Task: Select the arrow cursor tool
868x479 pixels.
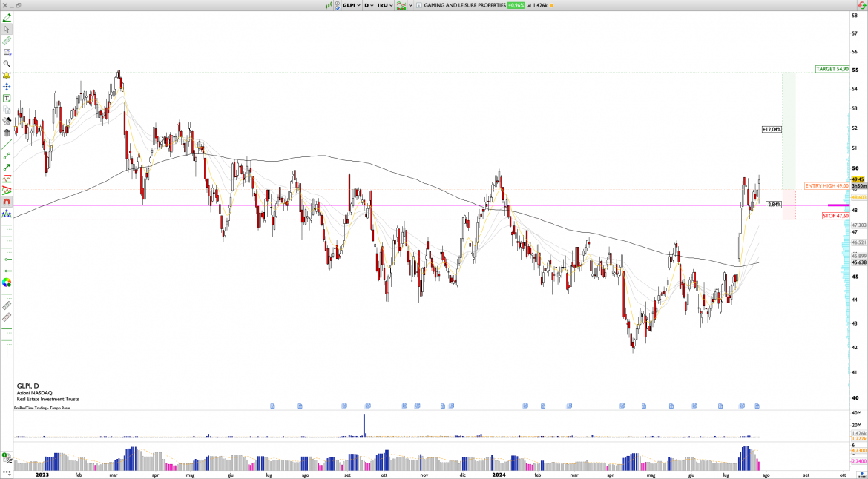Action: click(x=7, y=30)
